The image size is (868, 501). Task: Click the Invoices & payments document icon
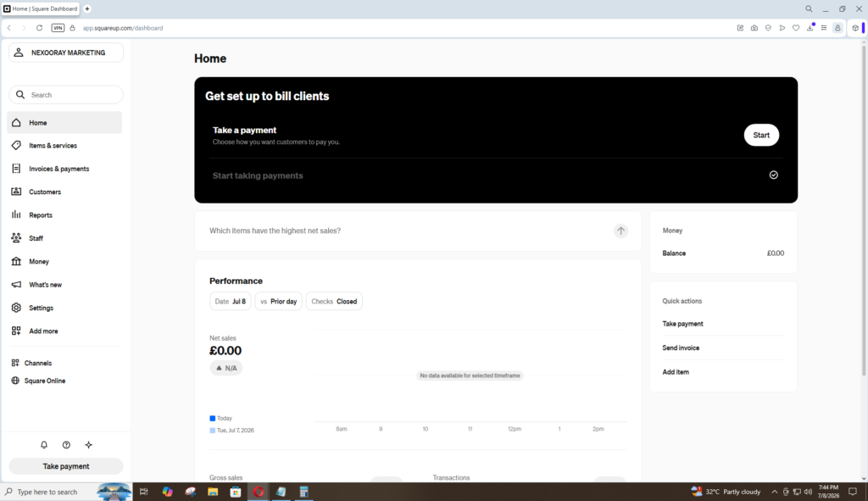click(x=16, y=169)
